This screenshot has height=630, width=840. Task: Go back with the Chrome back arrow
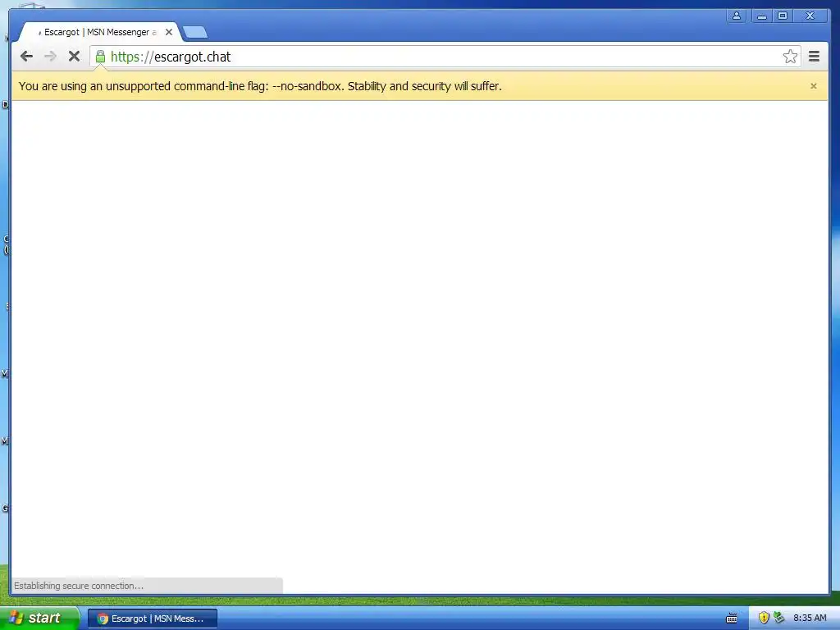coord(26,57)
